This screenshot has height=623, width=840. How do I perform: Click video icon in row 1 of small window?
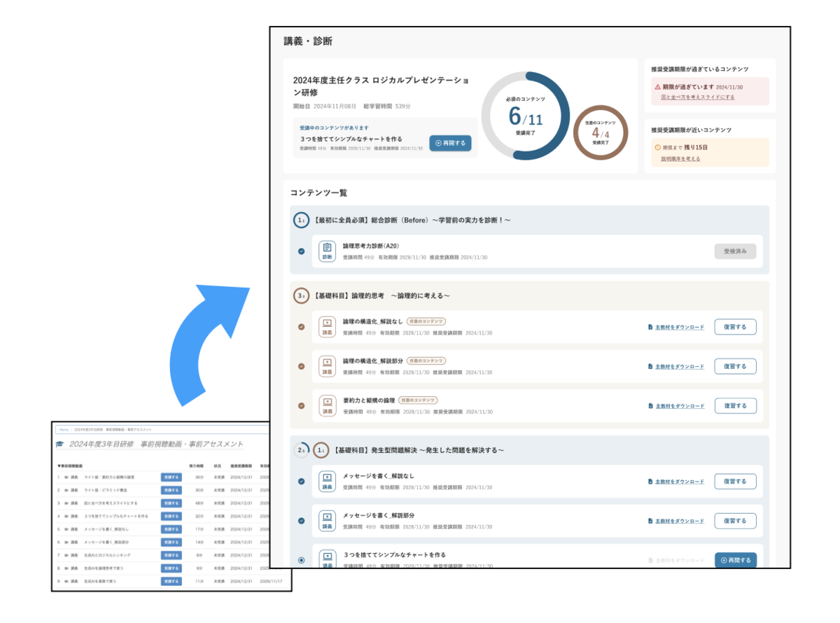pos(66,477)
